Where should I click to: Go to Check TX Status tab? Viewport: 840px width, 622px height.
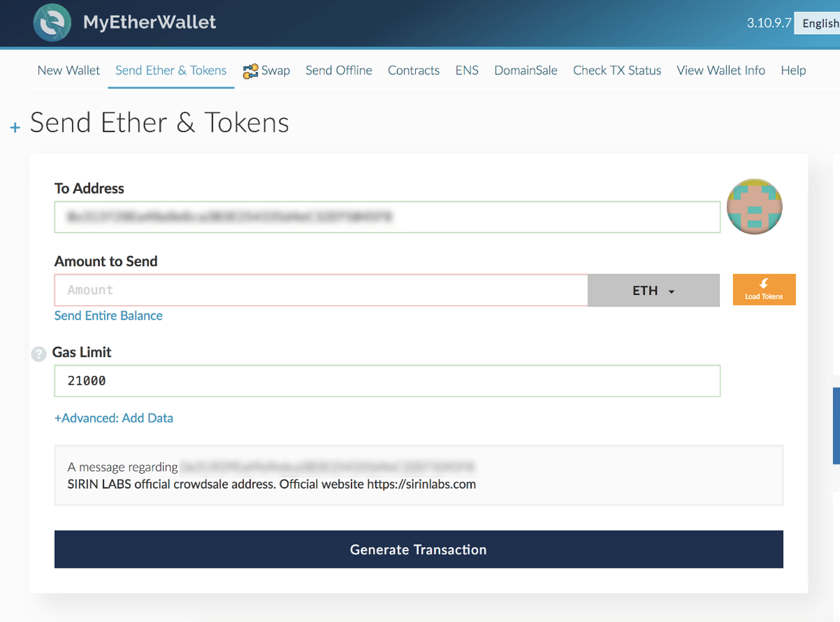(617, 70)
